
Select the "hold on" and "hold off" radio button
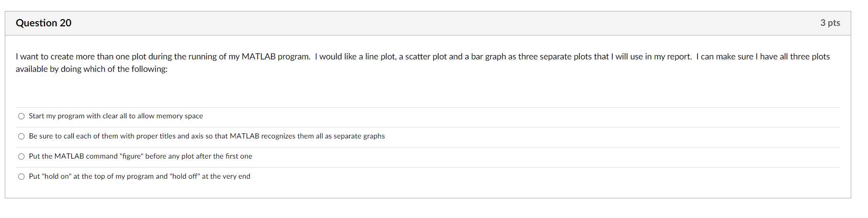21,176
